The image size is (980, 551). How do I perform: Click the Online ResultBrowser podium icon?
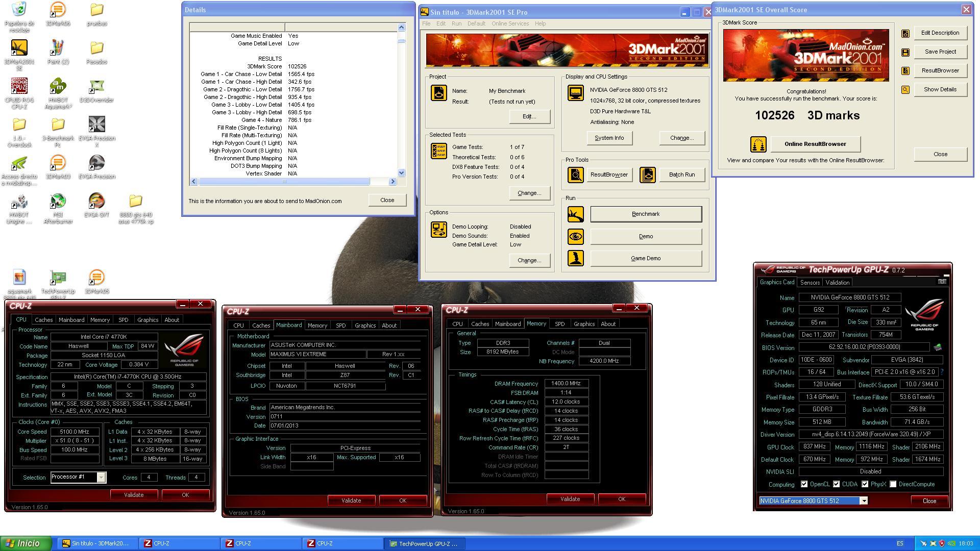758,144
